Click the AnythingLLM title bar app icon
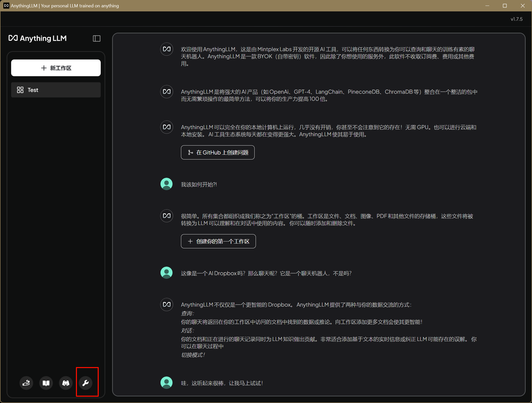 (x=6, y=6)
